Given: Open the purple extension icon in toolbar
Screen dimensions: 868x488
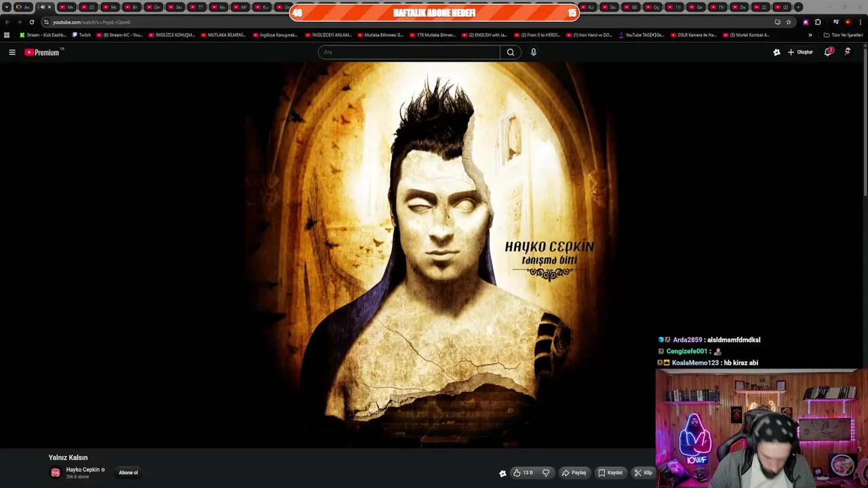Looking at the screenshot, I should [806, 22].
